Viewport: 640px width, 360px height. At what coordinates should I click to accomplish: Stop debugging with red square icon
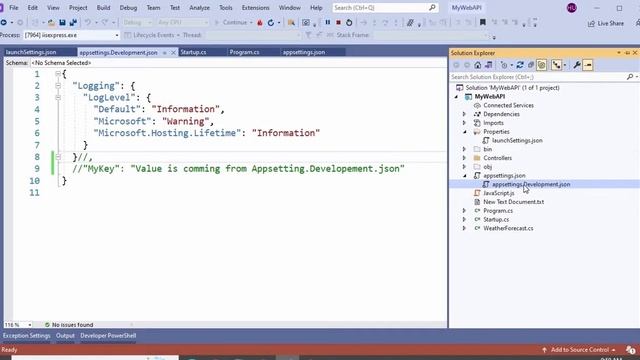pyautogui.click(x=338, y=22)
